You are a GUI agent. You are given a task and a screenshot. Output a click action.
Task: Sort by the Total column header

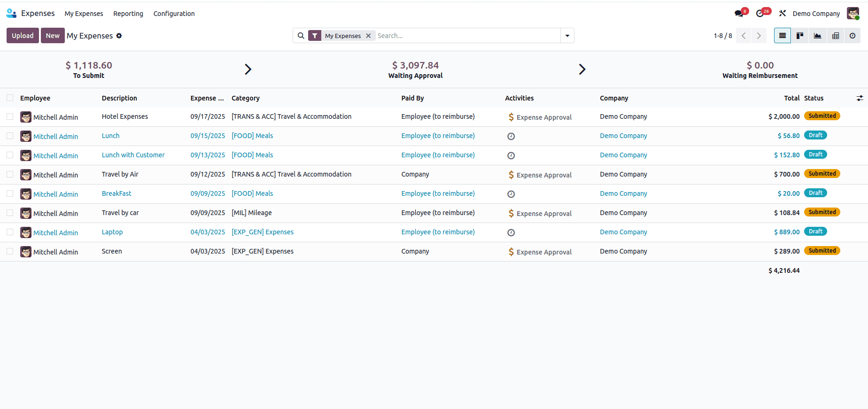click(x=791, y=98)
